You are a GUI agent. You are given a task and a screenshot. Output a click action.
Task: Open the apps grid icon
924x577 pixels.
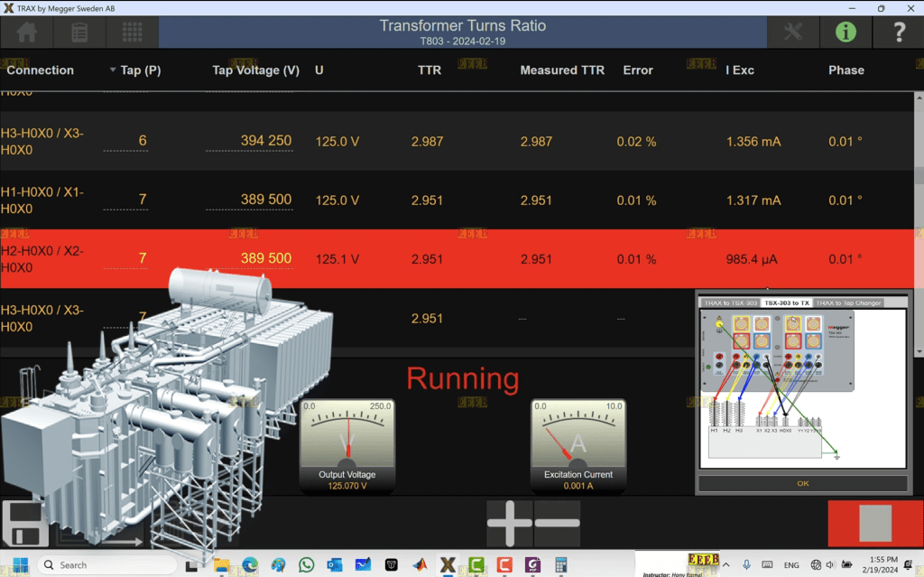[x=132, y=32]
